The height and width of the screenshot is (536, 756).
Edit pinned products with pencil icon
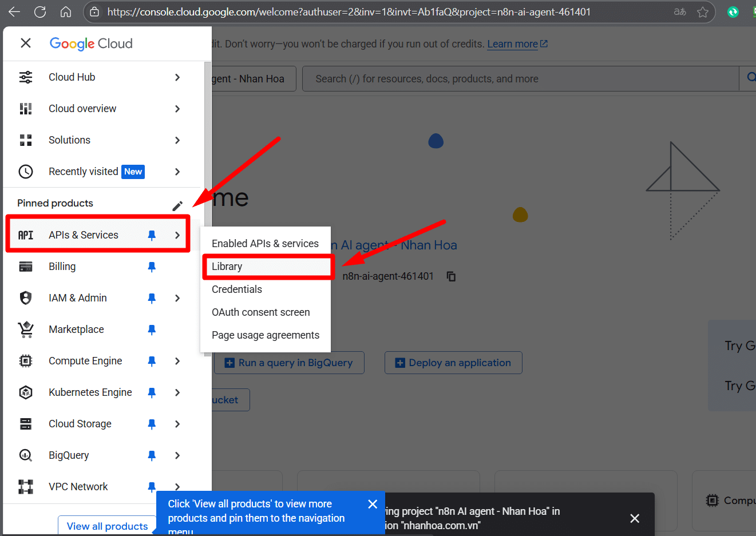tap(177, 205)
